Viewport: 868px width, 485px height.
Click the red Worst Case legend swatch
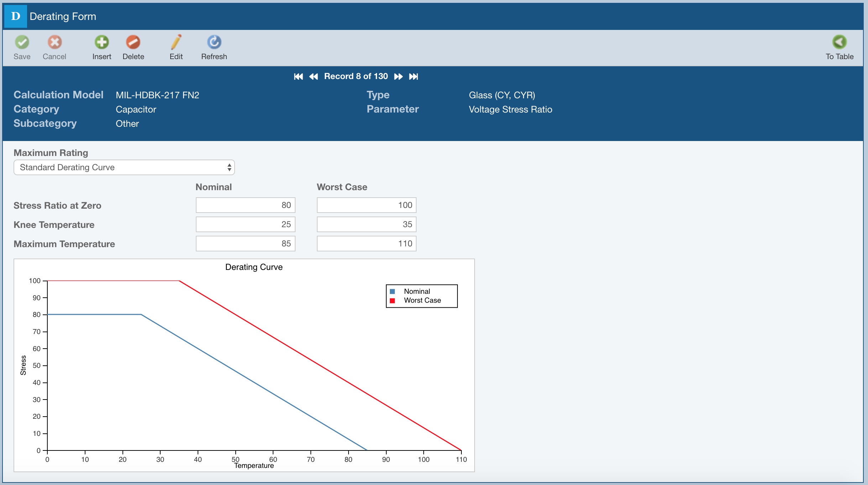pos(392,301)
